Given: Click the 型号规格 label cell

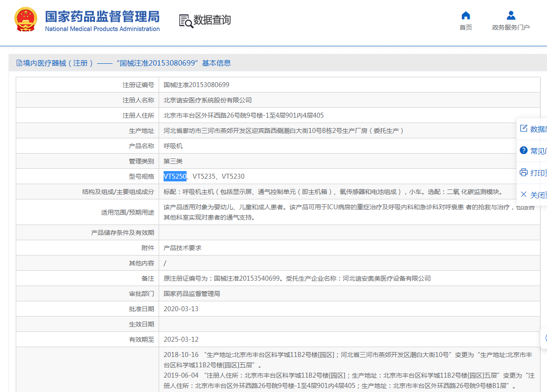Looking at the screenshot, I should [x=88, y=176].
